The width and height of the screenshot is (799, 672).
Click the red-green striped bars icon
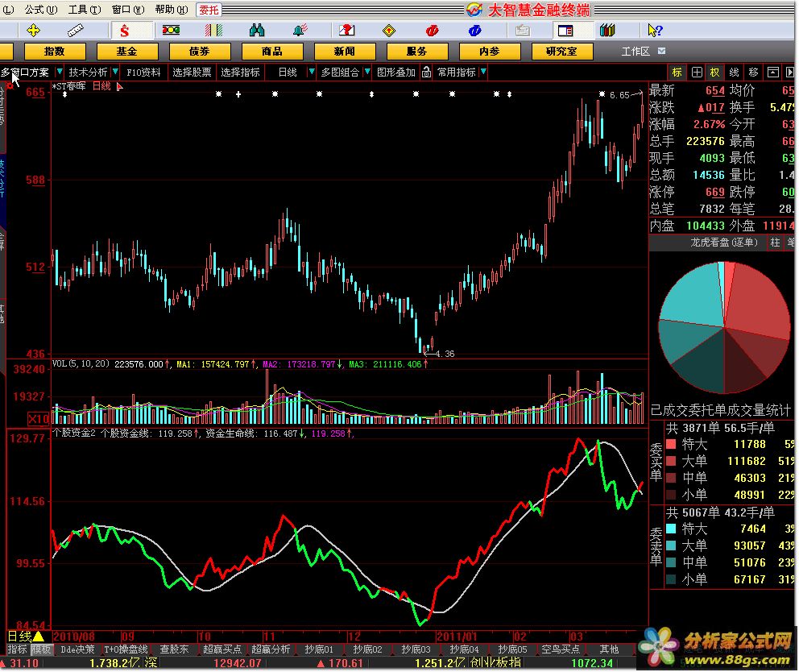(213, 31)
